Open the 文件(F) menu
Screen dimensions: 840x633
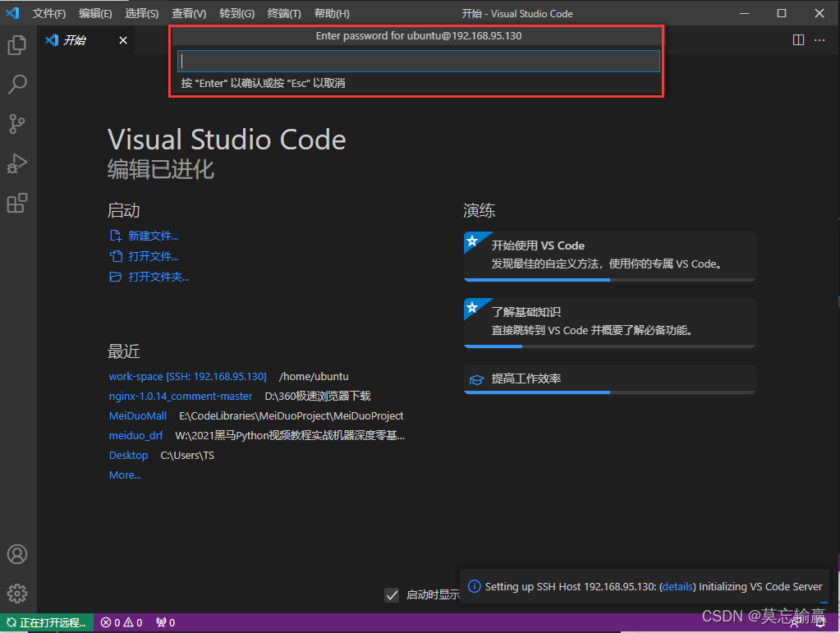[48, 13]
